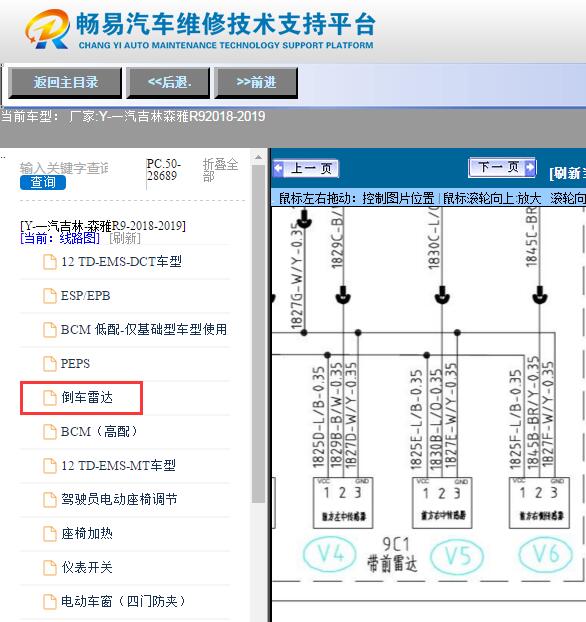Open the PEPS entry
The image size is (586, 622).
(75, 363)
